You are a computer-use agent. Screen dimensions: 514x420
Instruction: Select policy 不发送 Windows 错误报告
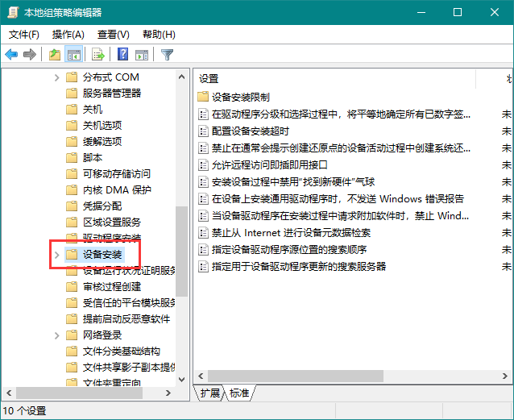[338, 199]
